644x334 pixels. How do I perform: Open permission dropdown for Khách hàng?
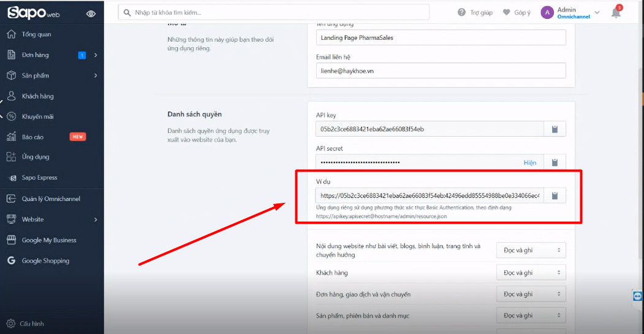(531, 272)
